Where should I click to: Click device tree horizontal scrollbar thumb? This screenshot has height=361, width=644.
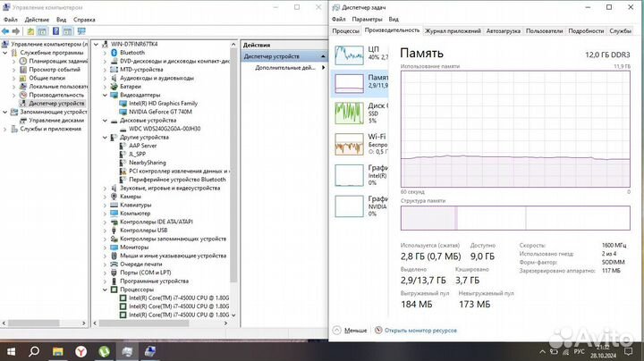(144, 323)
